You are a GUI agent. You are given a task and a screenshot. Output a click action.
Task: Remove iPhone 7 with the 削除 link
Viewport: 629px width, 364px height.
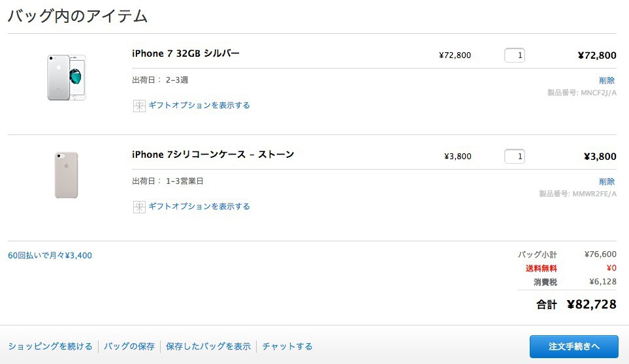tap(607, 80)
